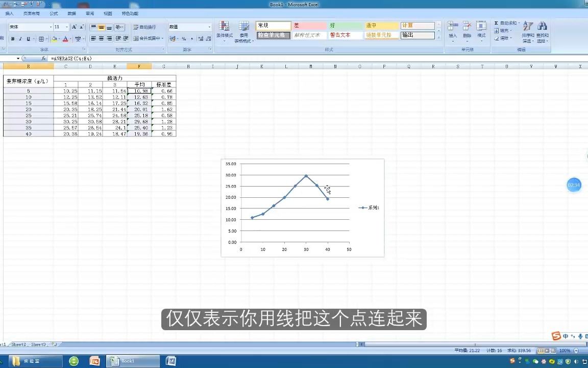
Task: Click the AutoSum (Σ 自动求和) icon
Action: (x=496, y=23)
